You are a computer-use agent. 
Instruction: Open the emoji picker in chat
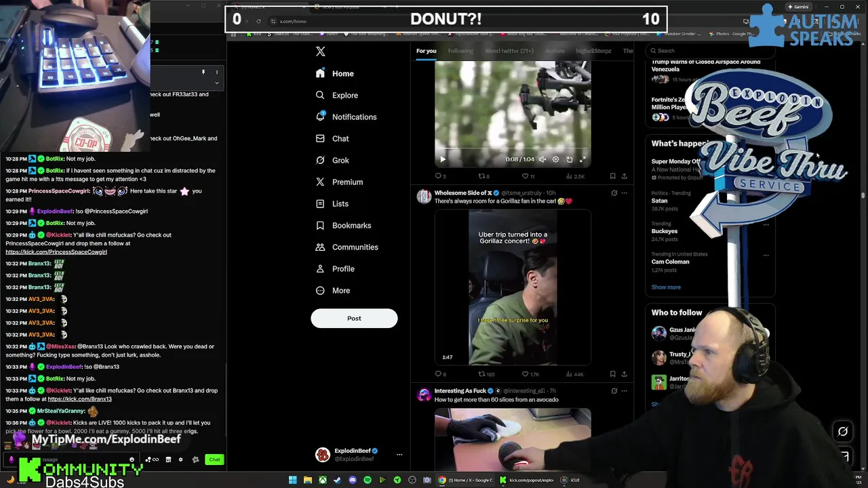pyautogui.click(x=132, y=460)
